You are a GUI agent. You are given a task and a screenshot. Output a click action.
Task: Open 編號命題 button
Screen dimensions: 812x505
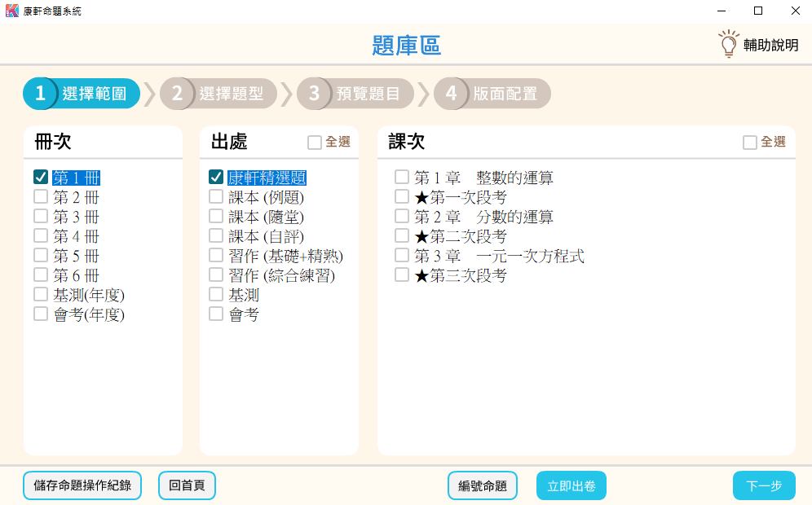coord(483,486)
